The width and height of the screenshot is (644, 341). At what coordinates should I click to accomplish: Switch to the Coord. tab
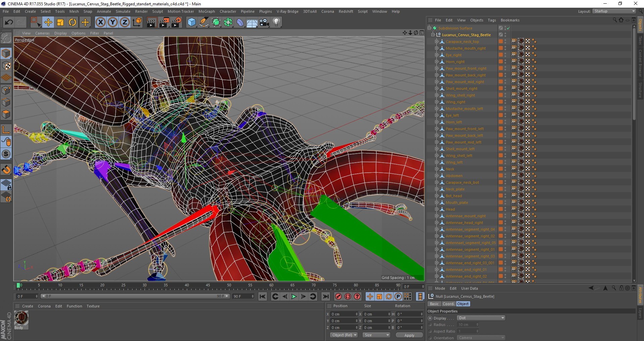[448, 304]
